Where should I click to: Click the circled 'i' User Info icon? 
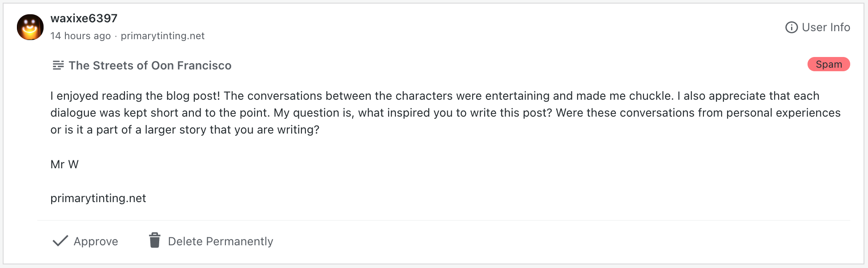(791, 28)
